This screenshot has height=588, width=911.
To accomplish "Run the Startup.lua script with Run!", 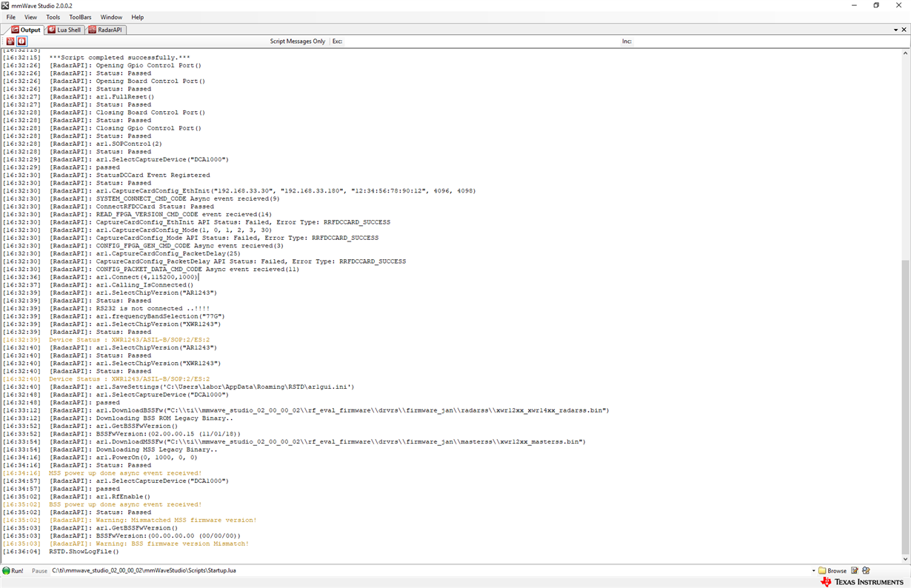I will 13,571.
